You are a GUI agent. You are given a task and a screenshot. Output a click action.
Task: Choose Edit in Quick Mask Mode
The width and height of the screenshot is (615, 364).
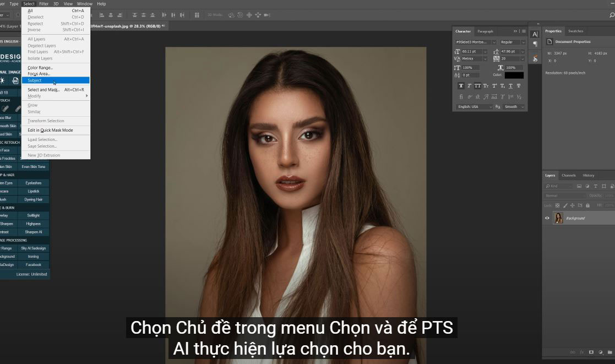pyautogui.click(x=56, y=130)
